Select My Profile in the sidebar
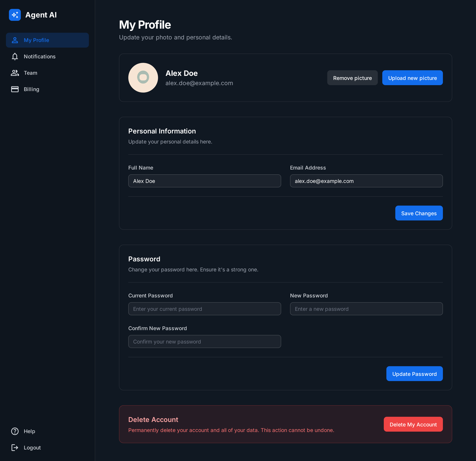 [36, 40]
